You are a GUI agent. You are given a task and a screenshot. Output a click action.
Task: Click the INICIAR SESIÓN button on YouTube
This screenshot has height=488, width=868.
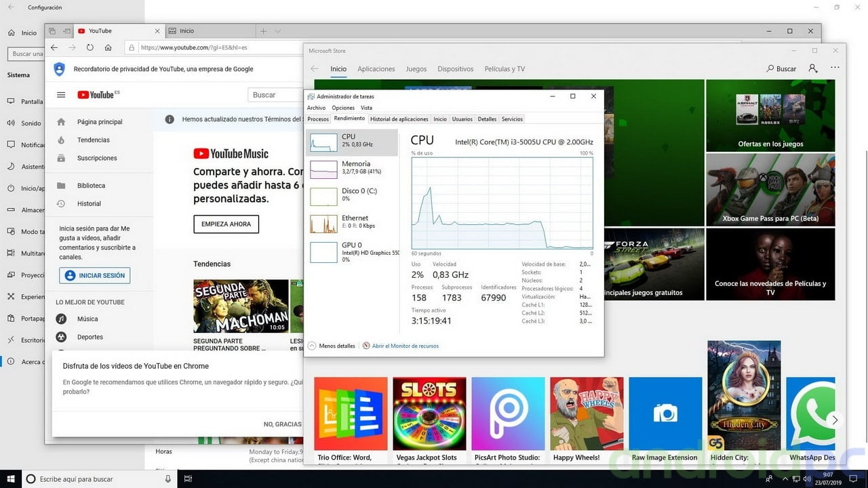[x=95, y=276]
